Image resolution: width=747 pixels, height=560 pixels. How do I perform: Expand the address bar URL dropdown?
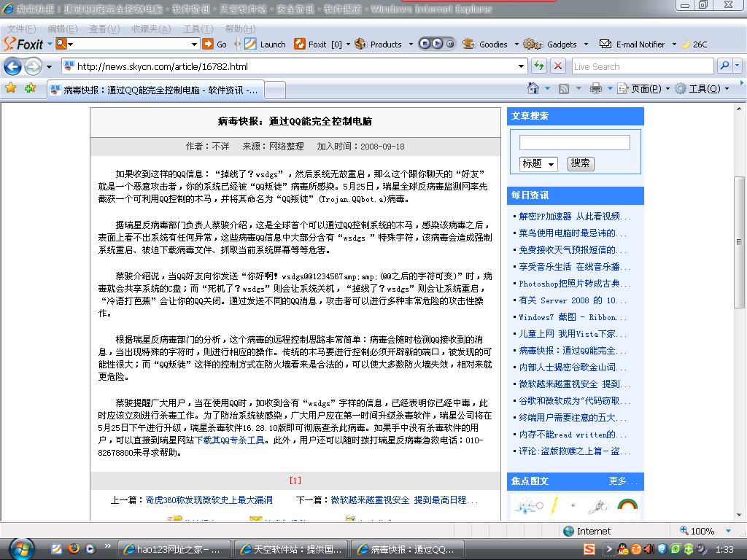[521, 66]
